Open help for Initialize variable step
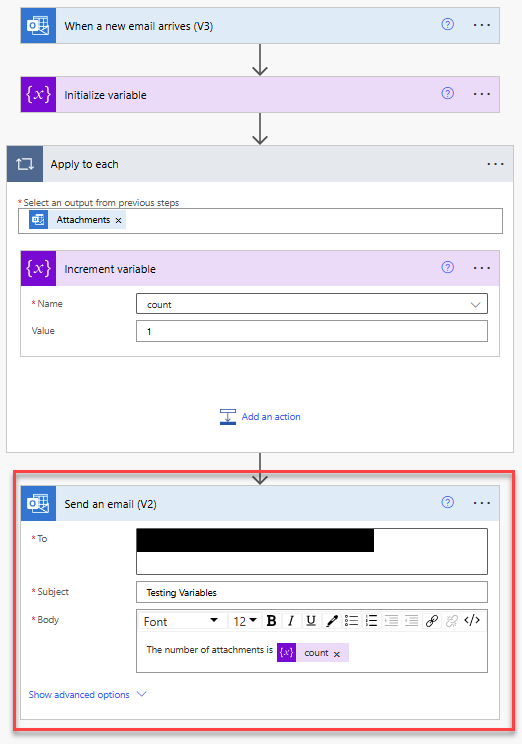522x744 pixels. (x=447, y=93)
